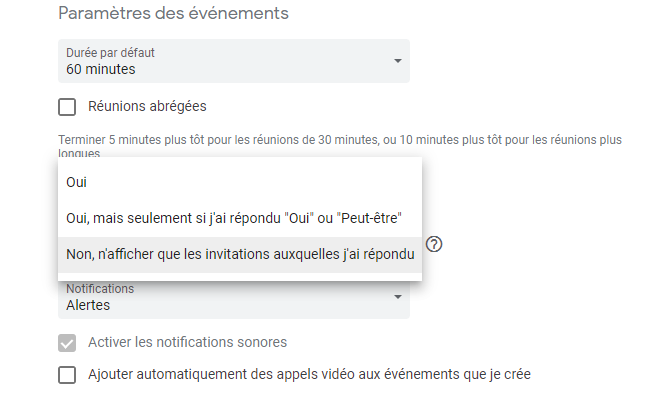Click the "Durée par défaut" field label
The width and height of the screenshot is (652, 417).
point(110,52)
